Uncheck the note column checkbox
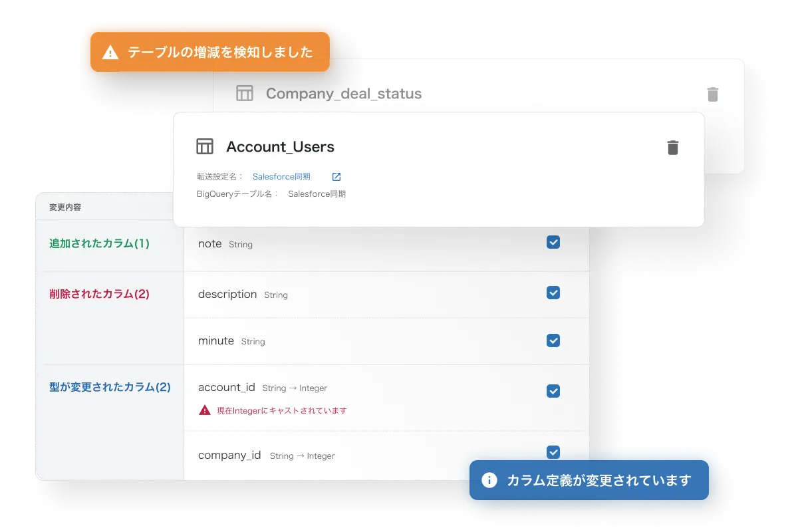 point(553,242)
